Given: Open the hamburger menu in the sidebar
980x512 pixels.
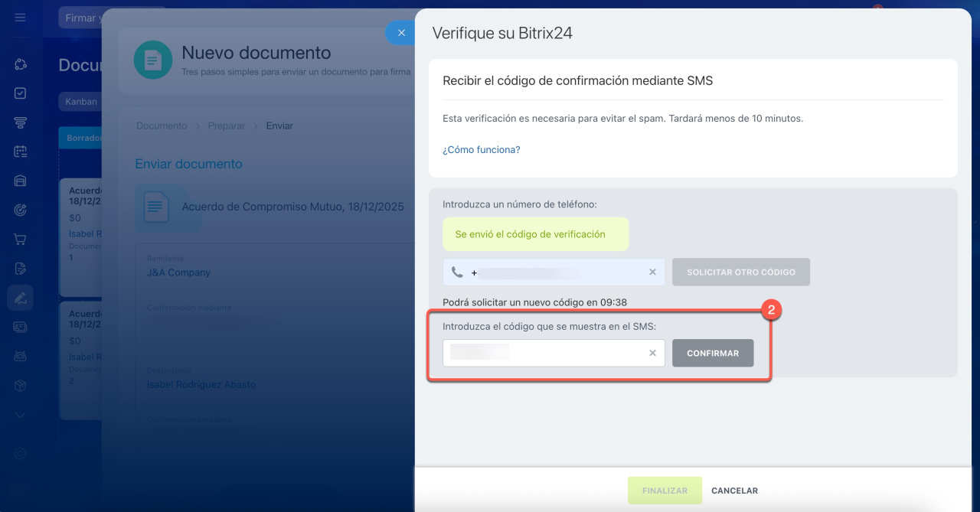Looking at the screenshot, I should [20, 18].
